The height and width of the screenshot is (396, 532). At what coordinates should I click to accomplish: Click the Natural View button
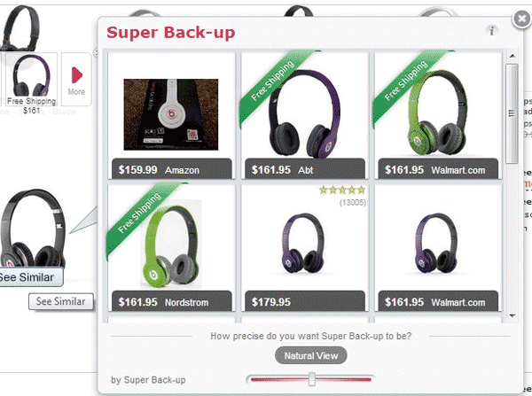coord(311,355)
